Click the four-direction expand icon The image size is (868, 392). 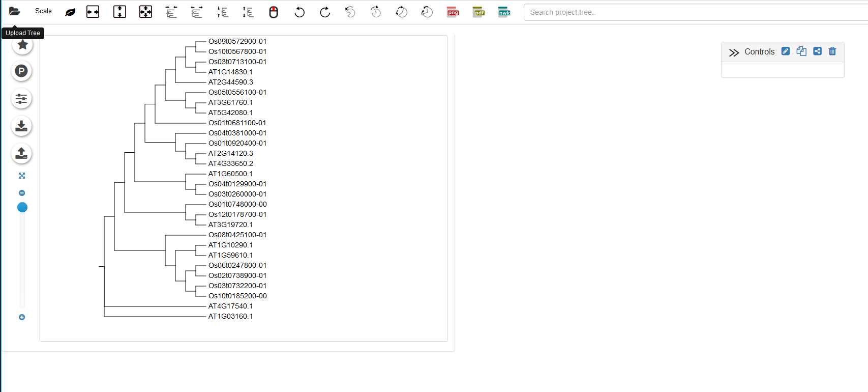(145, 12)
